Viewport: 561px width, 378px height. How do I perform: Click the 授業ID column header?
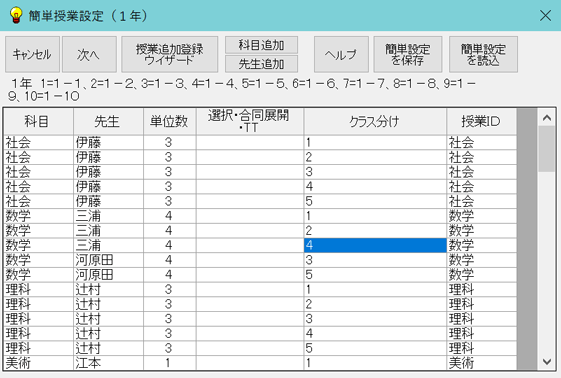(x=482, y=122)
